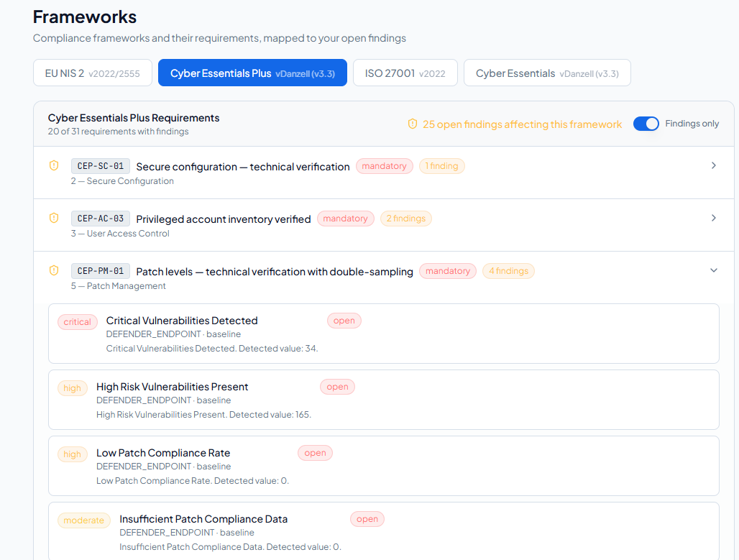The width and height of the screenshot is (739, 560).
Task: Click open status on Low Patch Compliance
Action: click(315, 452)
